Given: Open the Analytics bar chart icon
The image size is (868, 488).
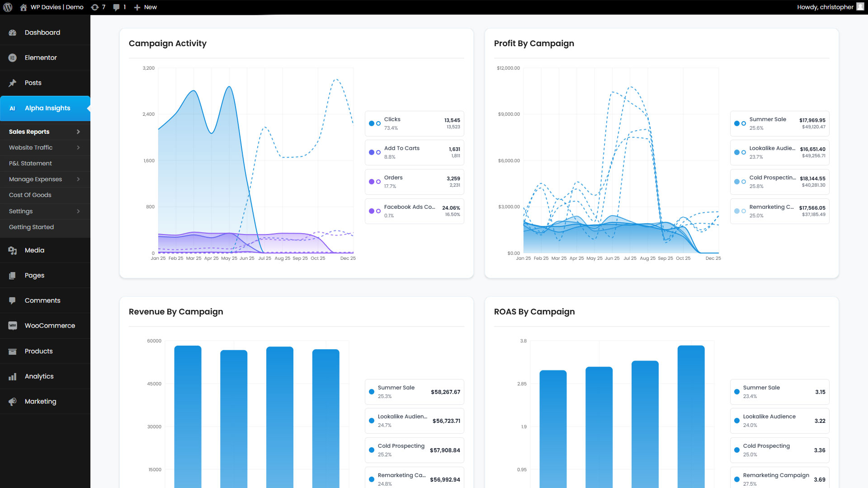Looking at the screenshot, I should click(x=13, y=376).
